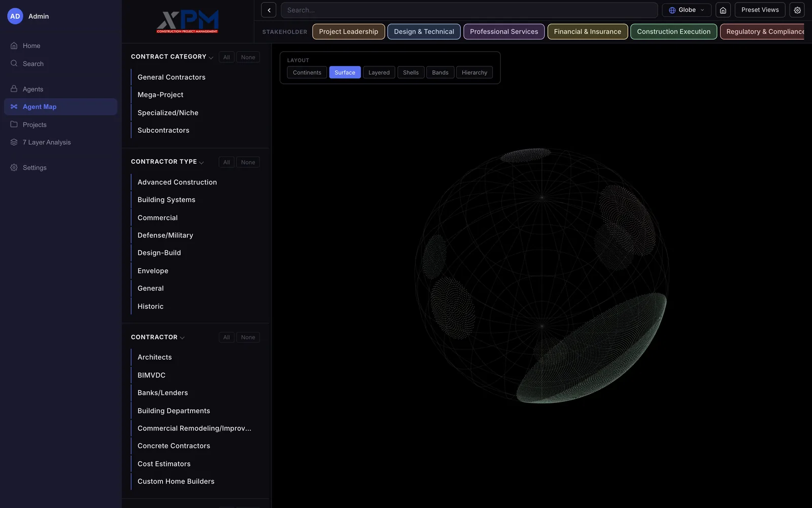Open Preset Views menu
The image size is (812, 508).
pos(760,10)
